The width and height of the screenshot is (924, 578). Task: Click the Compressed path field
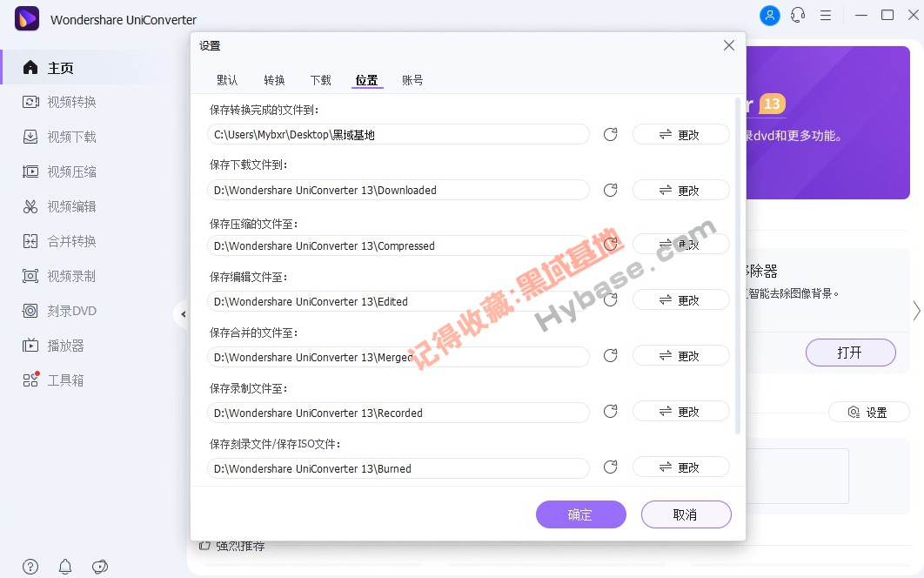point(398,245)
